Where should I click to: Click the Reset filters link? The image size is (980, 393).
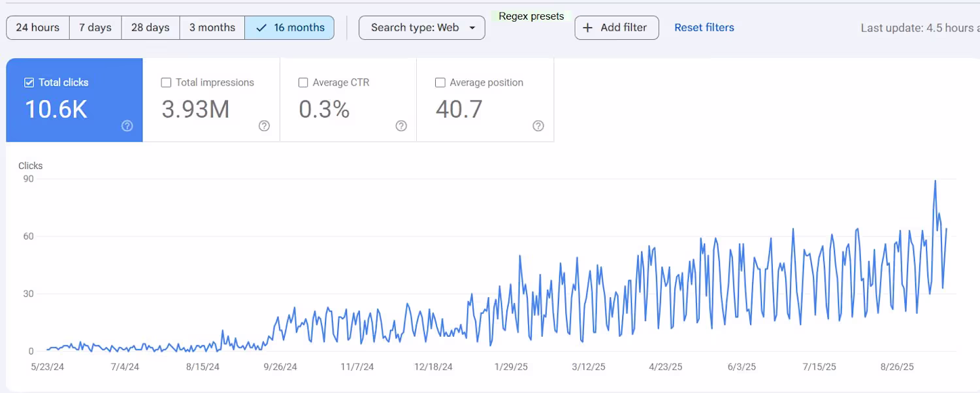point(704,27)
